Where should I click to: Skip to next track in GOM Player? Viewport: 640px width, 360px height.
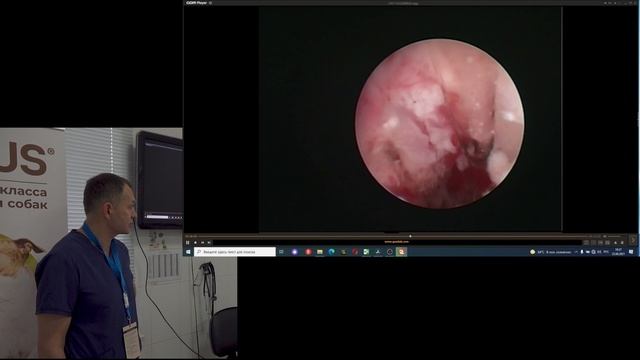pyautogui.click(x=209, y=242)
